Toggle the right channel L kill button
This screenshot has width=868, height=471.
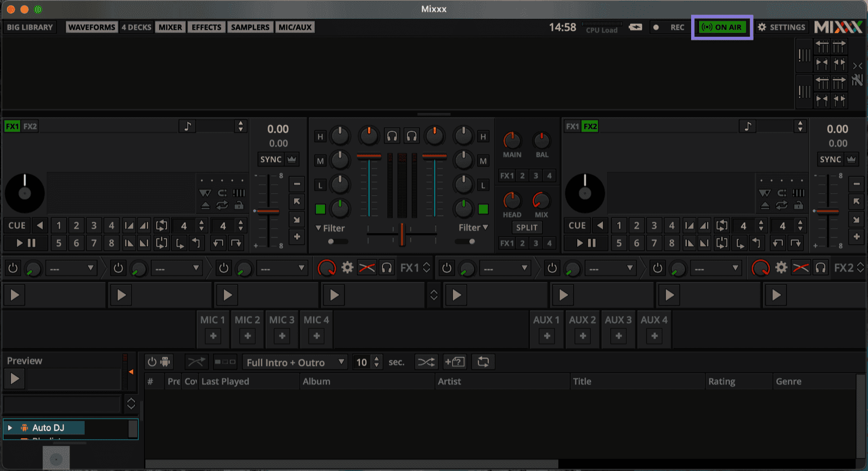(x=483, y=185)
